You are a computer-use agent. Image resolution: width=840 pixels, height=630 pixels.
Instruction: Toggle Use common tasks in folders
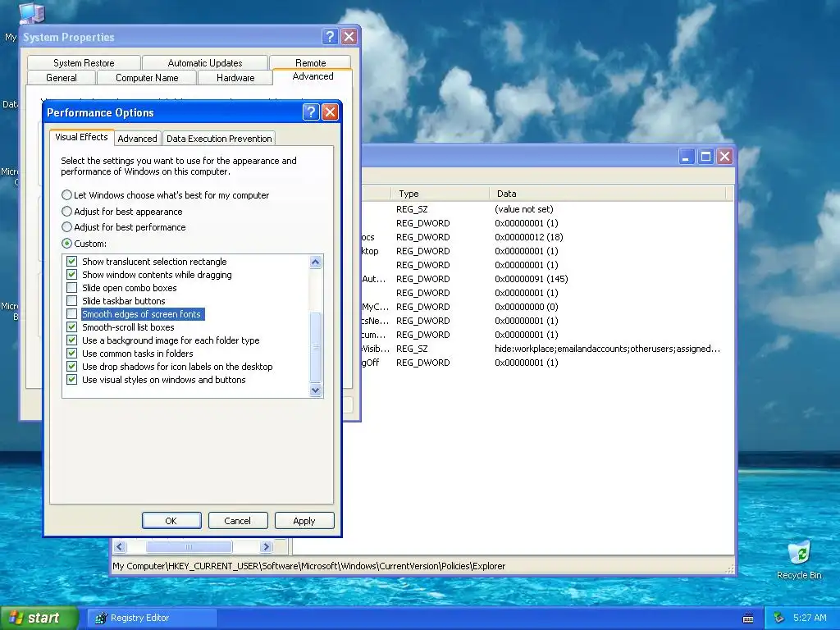click(72, 353)
